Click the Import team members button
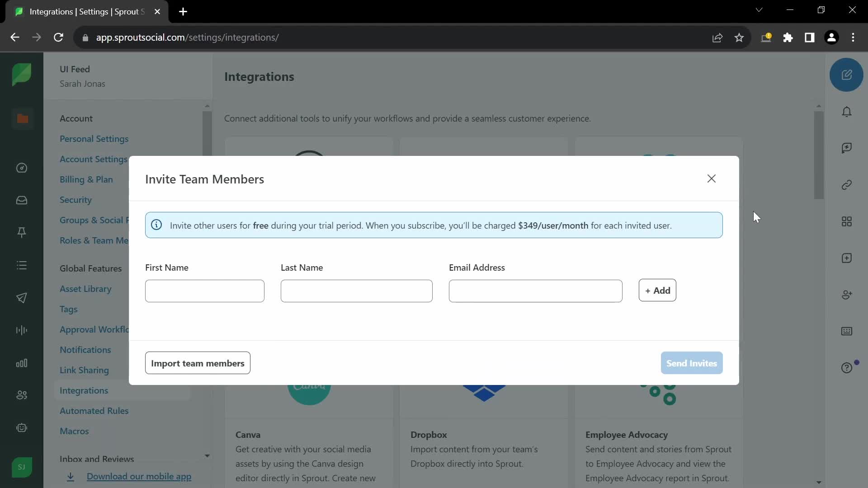The height and width of the screenshot is (488, 868). click(x=198, y=363)
